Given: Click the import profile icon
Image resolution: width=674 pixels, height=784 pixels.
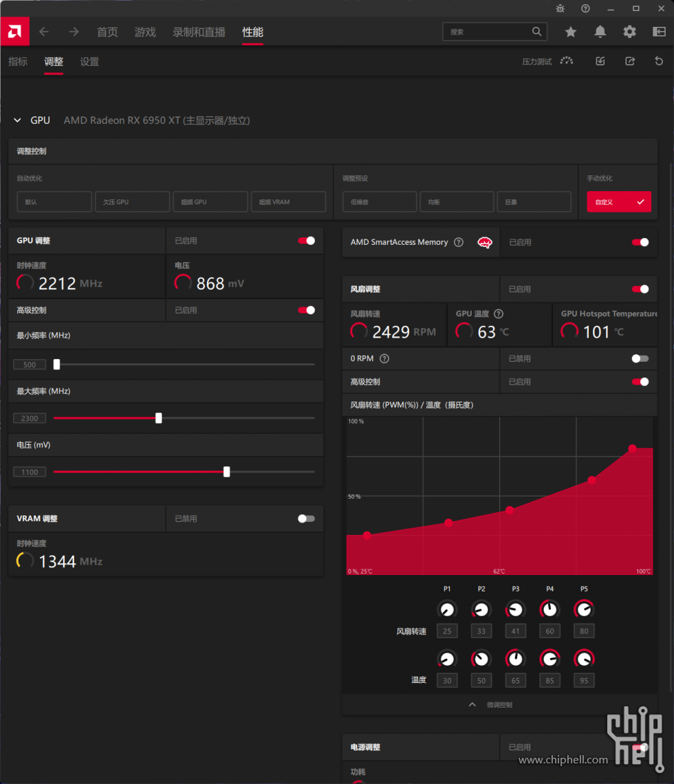Looking at the screenshot, I should pos(600,61).
